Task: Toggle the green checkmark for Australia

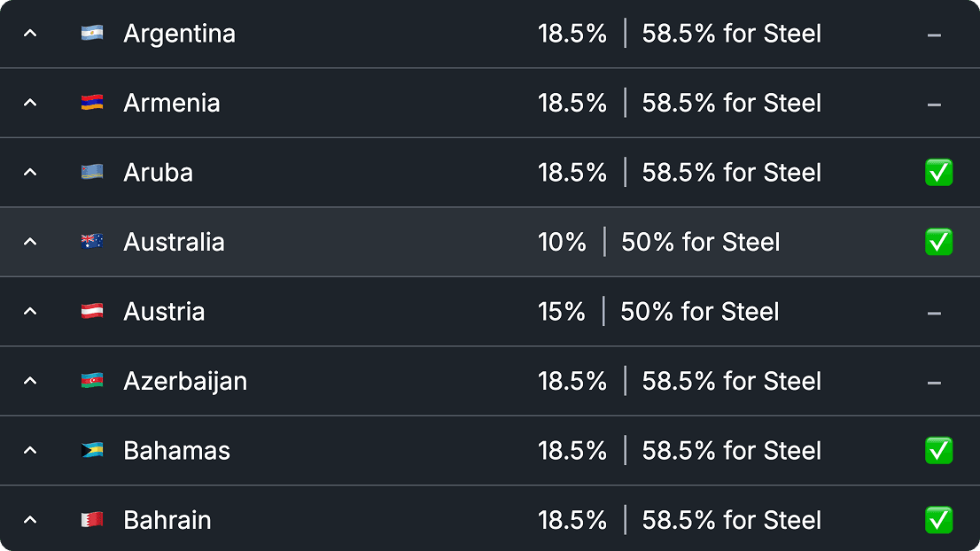Action: tap(938, 242)
